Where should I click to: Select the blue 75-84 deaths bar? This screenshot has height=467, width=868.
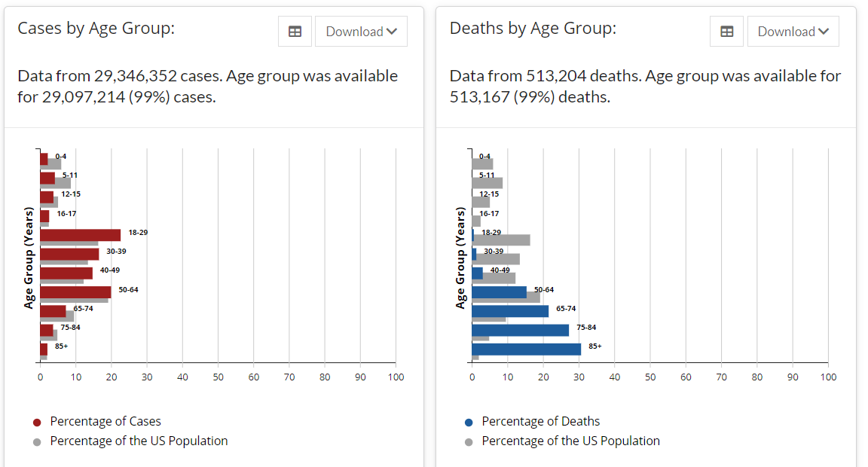(x=521, y=331)
